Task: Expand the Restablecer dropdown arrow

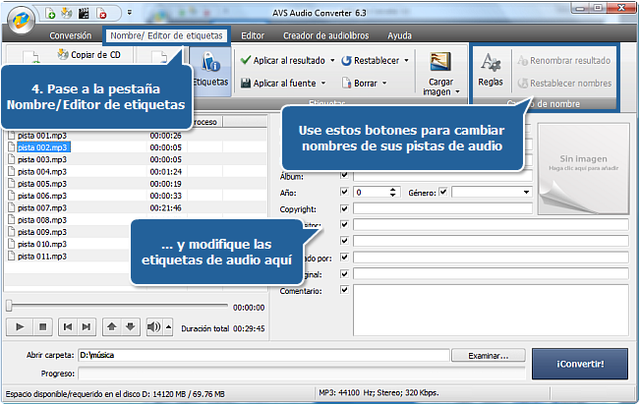Action: [x=407, y=60]
